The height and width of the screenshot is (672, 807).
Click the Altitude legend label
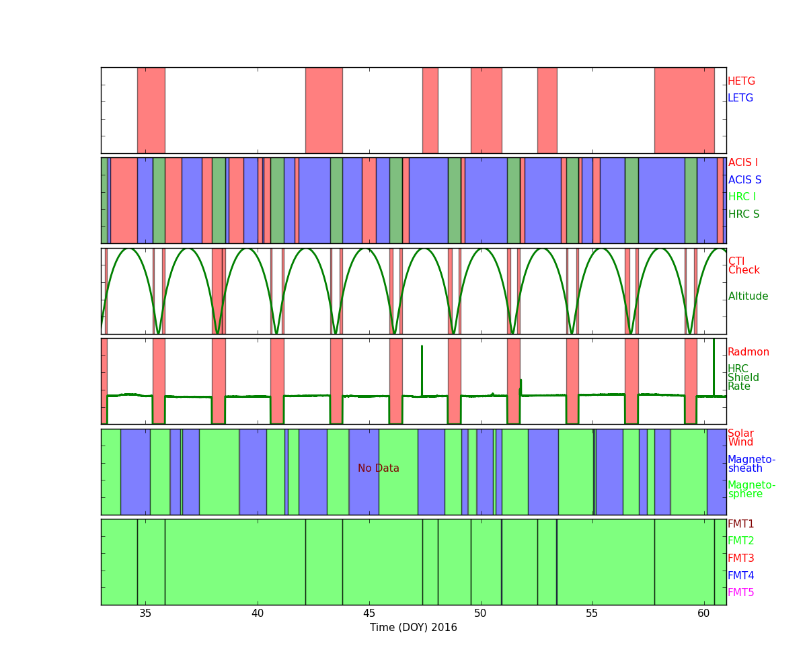(x=748, y=296)
